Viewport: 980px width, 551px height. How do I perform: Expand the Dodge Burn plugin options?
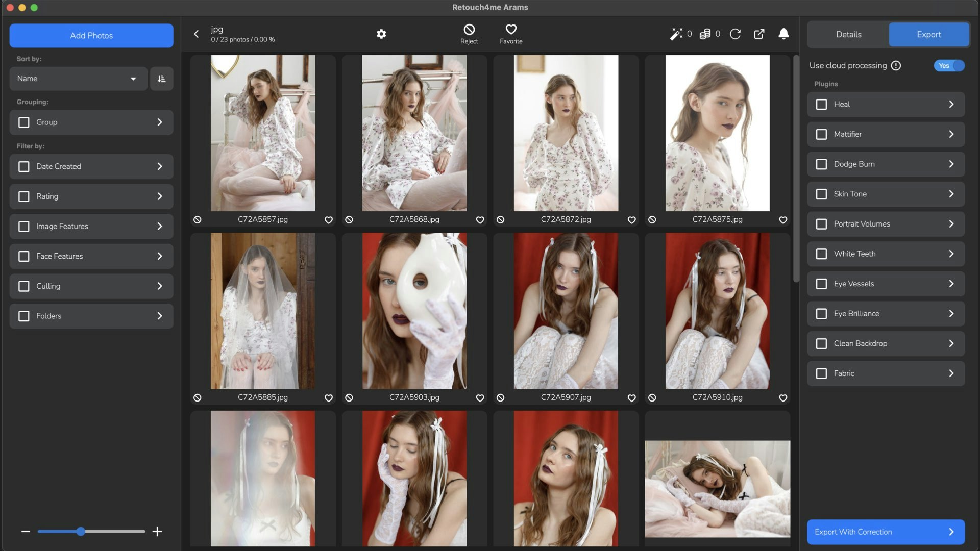(x=951, y=164)
